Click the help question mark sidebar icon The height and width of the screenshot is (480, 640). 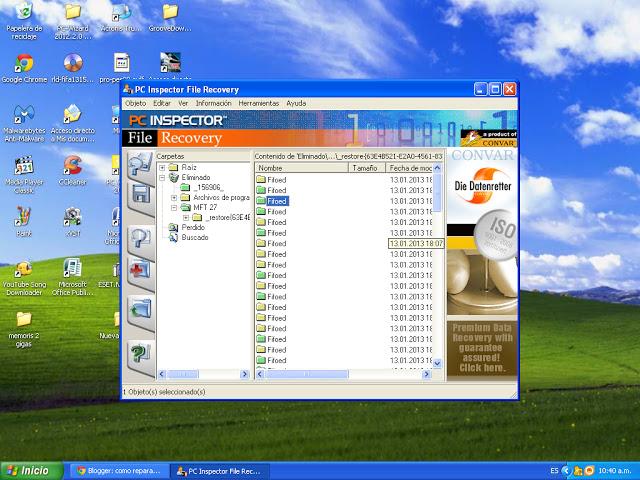click(x=139, y=352)
